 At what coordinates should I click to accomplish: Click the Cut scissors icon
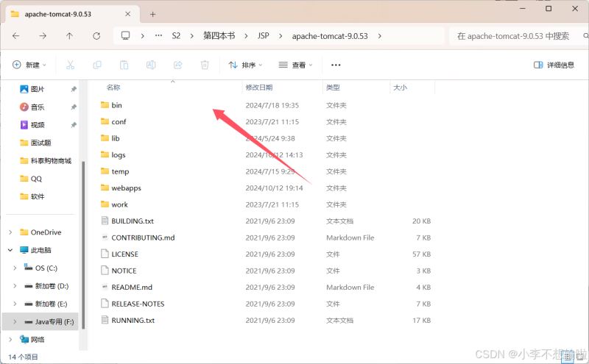point(70,65)
